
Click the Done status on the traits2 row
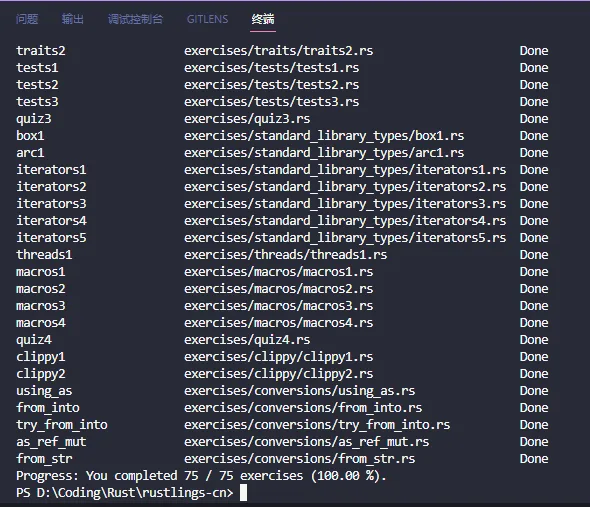(534, 50)
